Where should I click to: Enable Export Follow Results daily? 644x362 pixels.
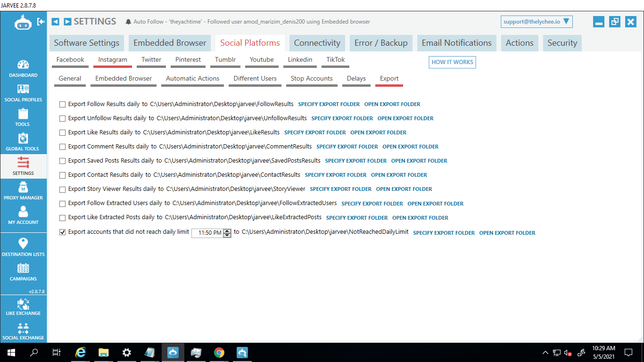pos(62,104)
